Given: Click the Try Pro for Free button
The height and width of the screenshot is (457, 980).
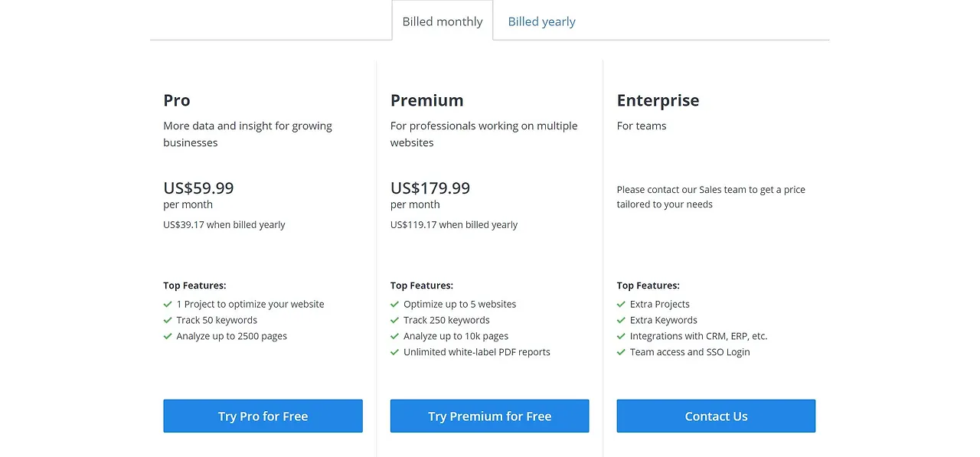Looking at the screenshot, I should click(263, 416).
